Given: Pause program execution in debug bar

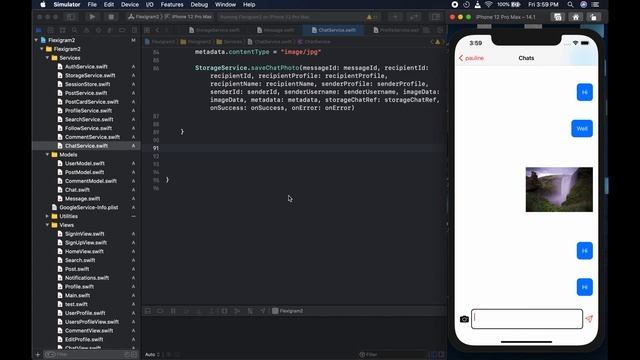Looking at the screenshot, I should click(x=173, y=311).
